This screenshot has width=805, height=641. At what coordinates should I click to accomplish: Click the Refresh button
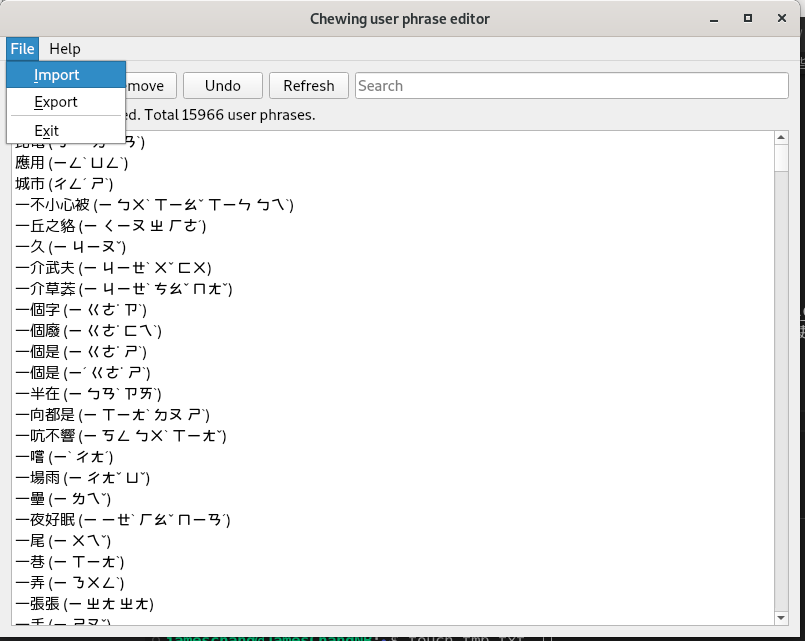click(309, 85)
